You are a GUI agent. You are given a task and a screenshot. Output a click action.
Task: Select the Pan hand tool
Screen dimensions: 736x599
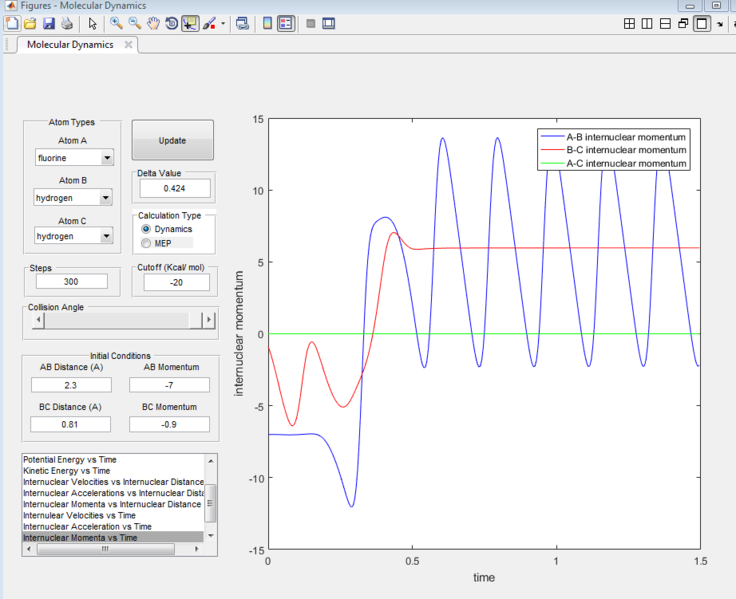(153, 23)
